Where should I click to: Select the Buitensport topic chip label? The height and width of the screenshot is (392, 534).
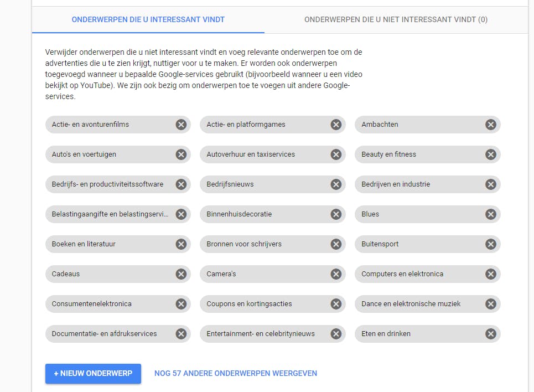point(380,244)
